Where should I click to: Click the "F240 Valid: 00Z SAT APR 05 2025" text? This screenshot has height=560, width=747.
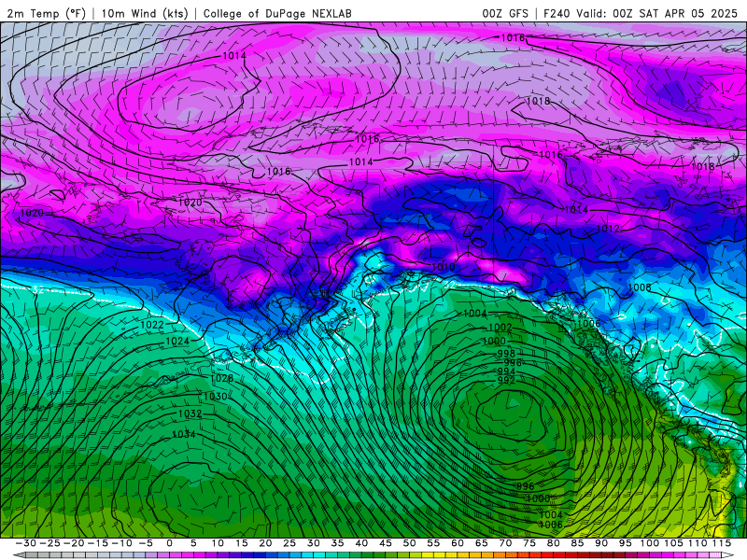tap(640, 13)
